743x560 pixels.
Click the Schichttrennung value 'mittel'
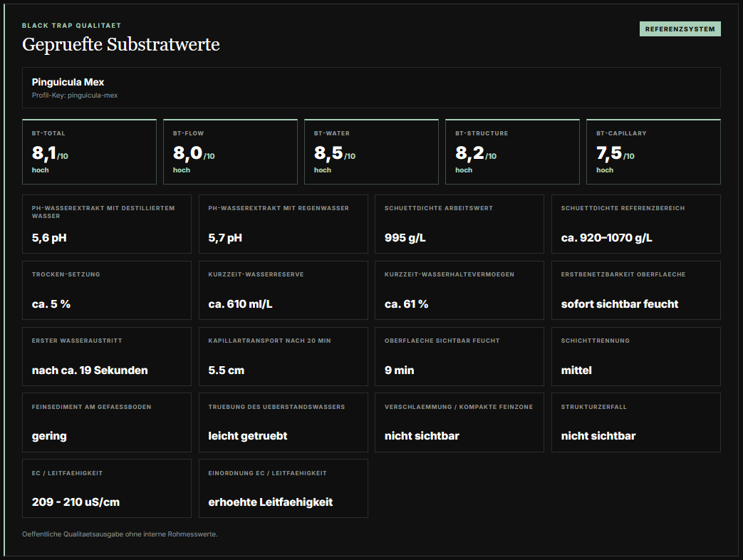pyautogui.click(x=576, y=370)
